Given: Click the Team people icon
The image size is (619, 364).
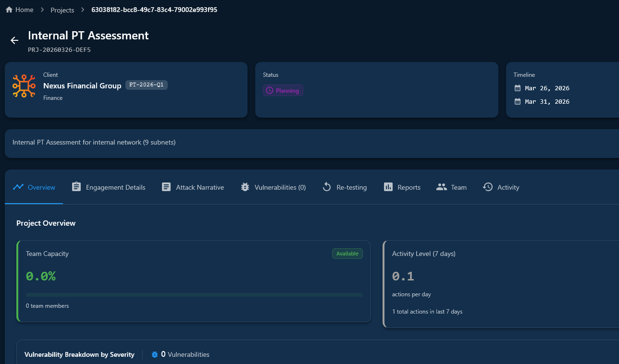Looking at the screenshot, I should [442, 187].
